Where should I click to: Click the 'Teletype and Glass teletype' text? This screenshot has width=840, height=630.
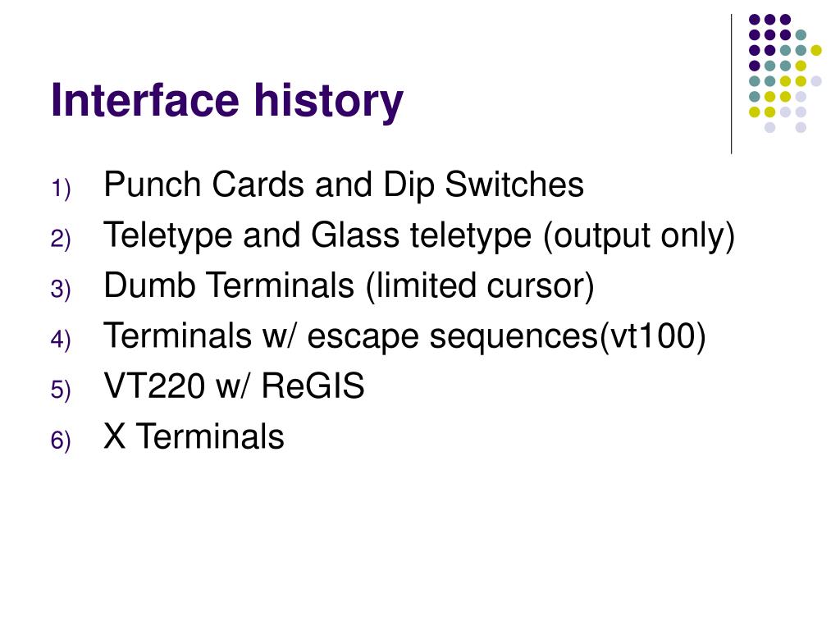click(317, 235)
